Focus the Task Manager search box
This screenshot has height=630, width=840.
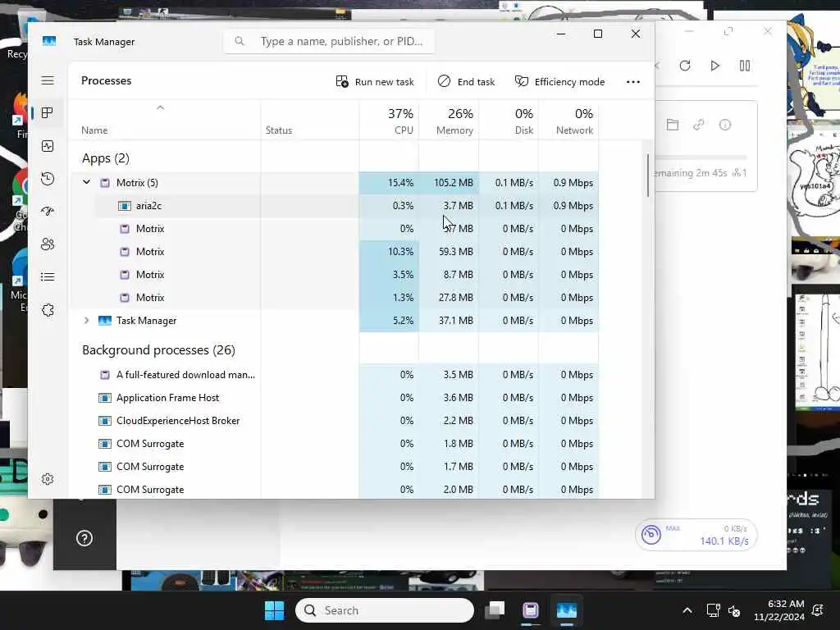click(329, 41)
